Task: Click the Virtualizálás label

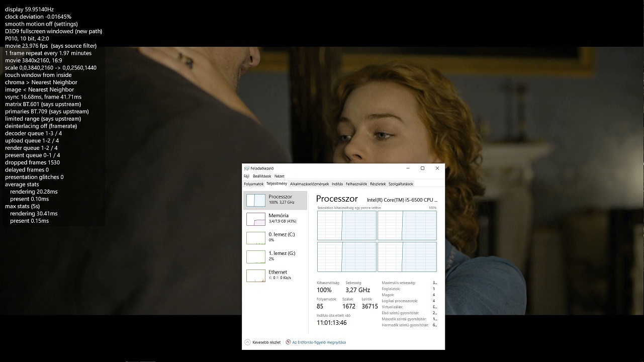Action: [392, 307]
